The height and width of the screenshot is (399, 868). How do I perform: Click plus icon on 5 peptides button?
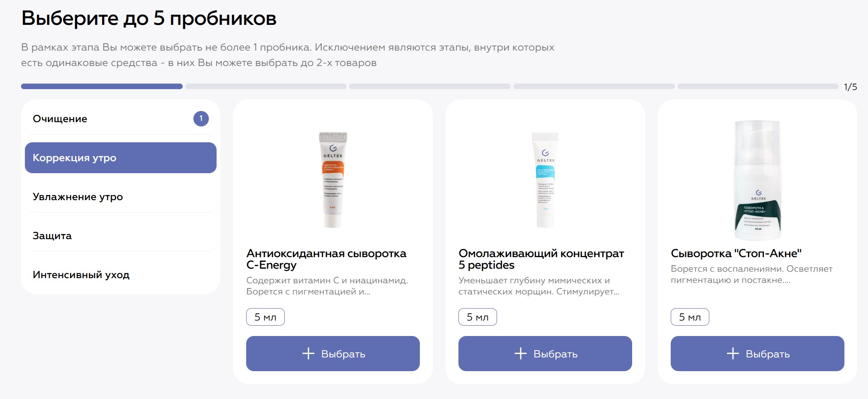521,354
